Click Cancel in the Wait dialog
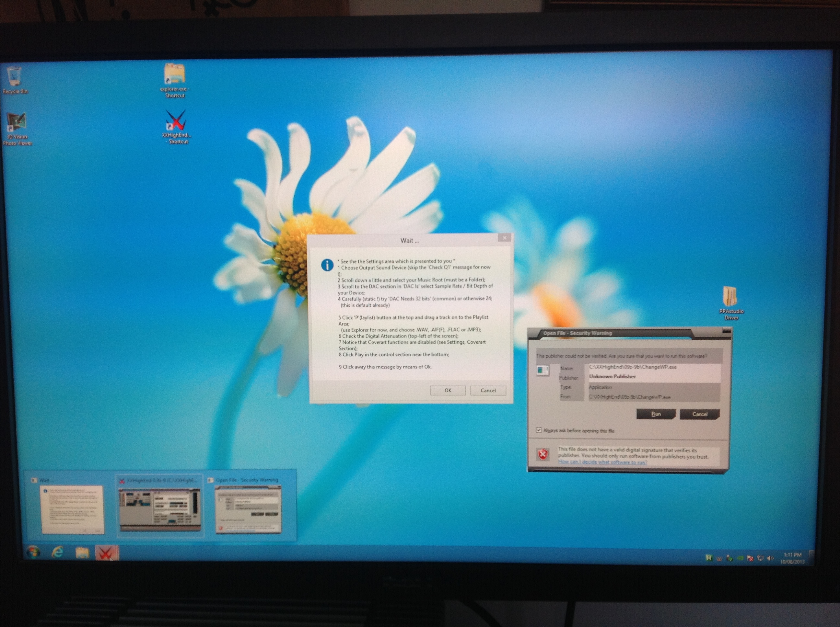 point(488,390)
